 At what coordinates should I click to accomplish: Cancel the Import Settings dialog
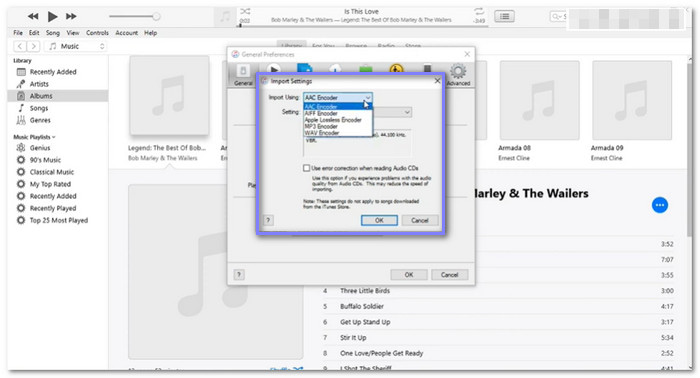(420, 220)
